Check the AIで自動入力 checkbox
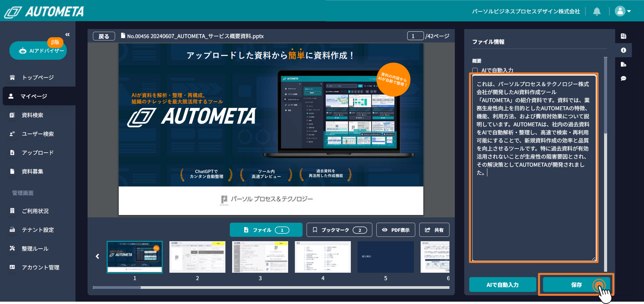This screenshot has height=304, width=644. pyautogui.click(x=475, y=70)
